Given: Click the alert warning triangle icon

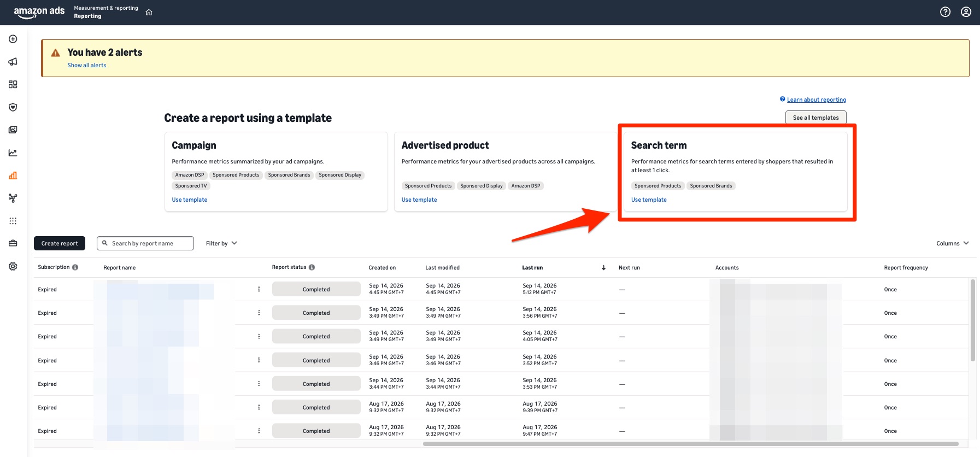Looking at the screenshot, I should pos(55,53).
